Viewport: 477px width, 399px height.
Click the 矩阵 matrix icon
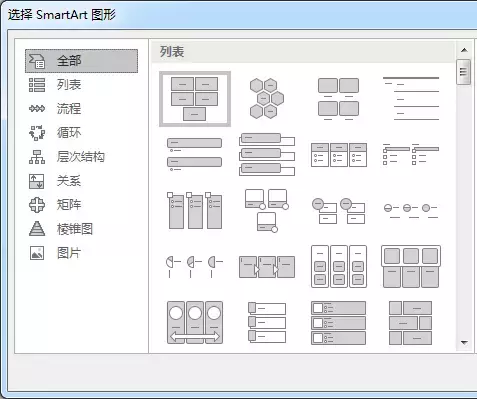coord(37,205)
